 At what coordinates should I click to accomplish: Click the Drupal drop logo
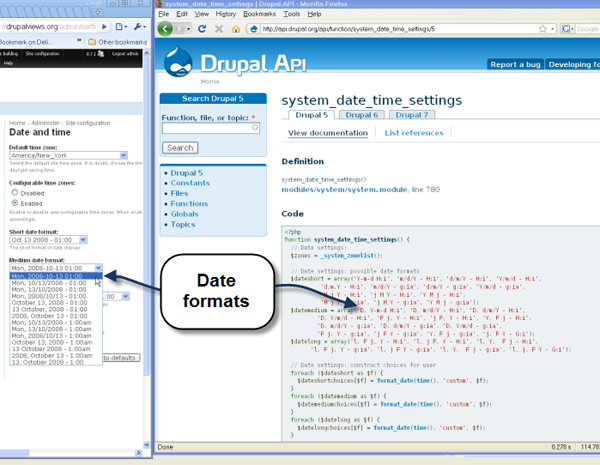point(178,62)
